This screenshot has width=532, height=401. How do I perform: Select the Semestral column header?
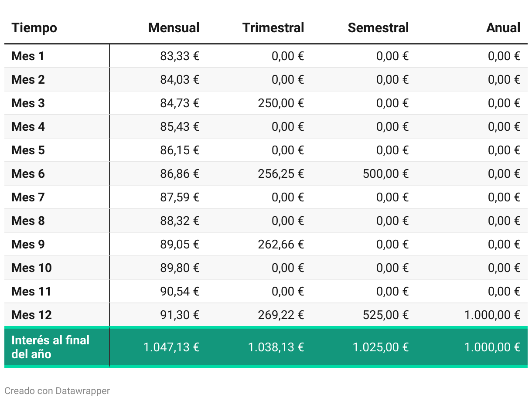coord(378,28)
